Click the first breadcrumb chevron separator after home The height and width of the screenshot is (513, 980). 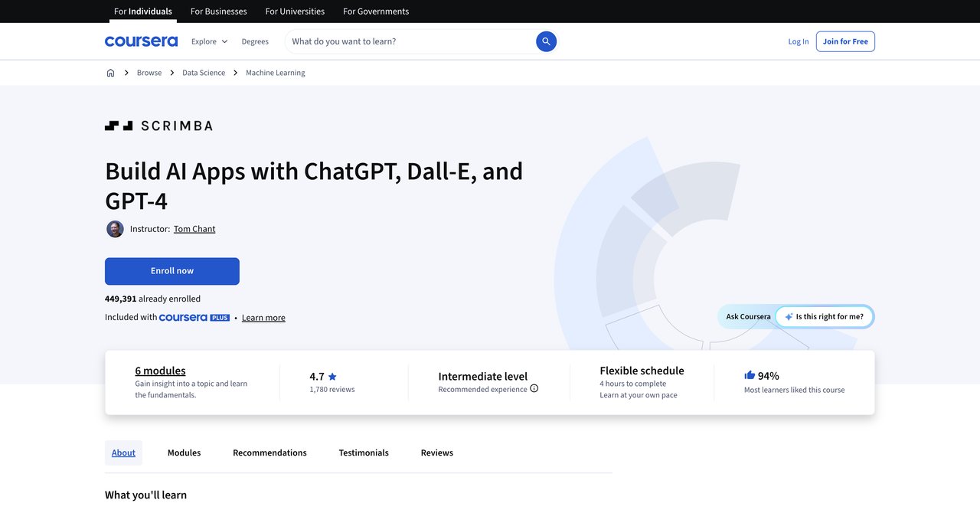click(x=126, y=73)
